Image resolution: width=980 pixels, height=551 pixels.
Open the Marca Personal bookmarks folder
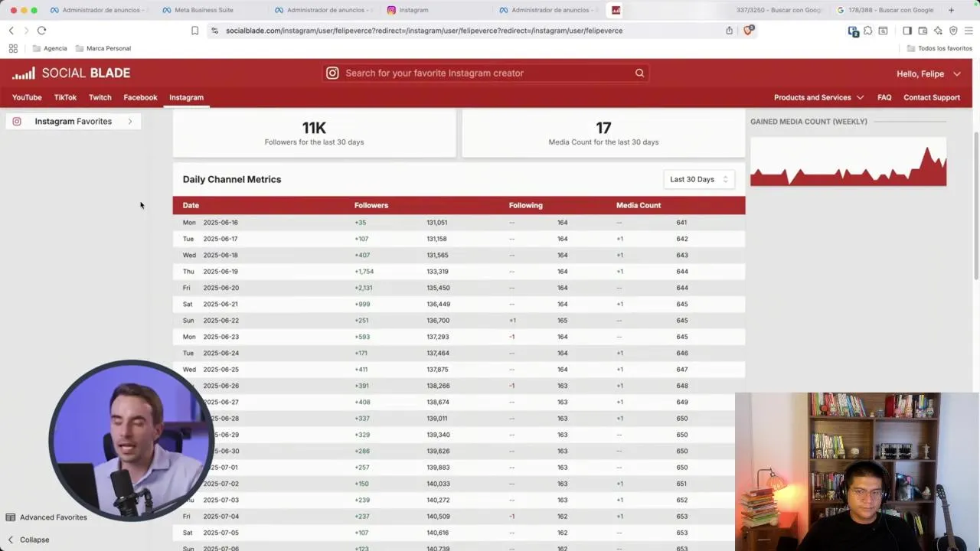pyautogui.click(x=103, y=48)
